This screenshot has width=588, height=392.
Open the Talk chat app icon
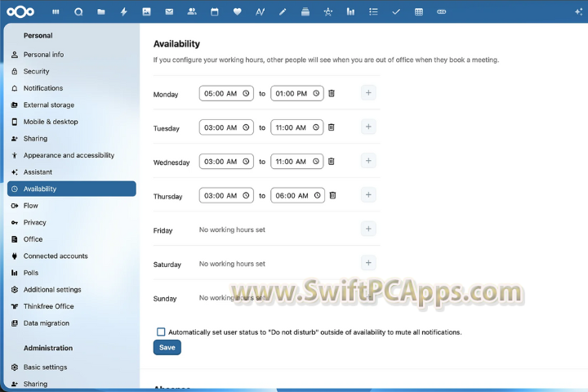point(78,12)
